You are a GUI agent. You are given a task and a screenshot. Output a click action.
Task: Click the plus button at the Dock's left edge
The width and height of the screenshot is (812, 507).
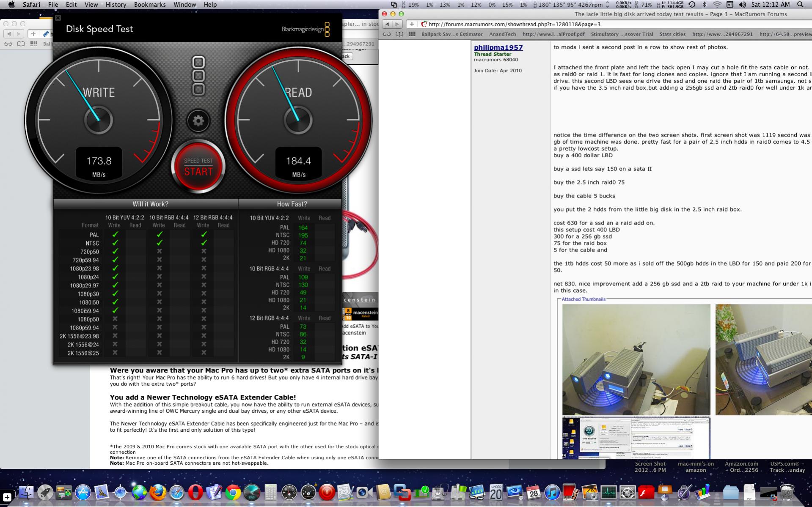click(7, 497)
